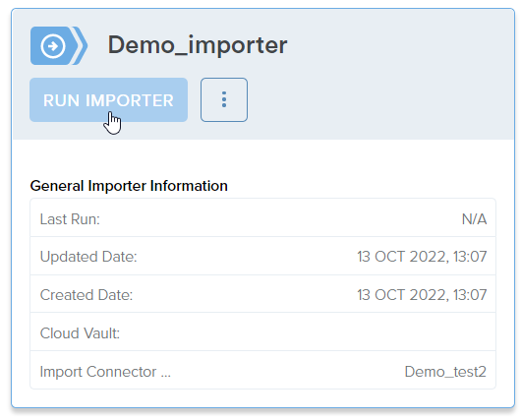The image size is (521, 420).
Task: Select the Cloud Vault label
Action: point(80,332)
